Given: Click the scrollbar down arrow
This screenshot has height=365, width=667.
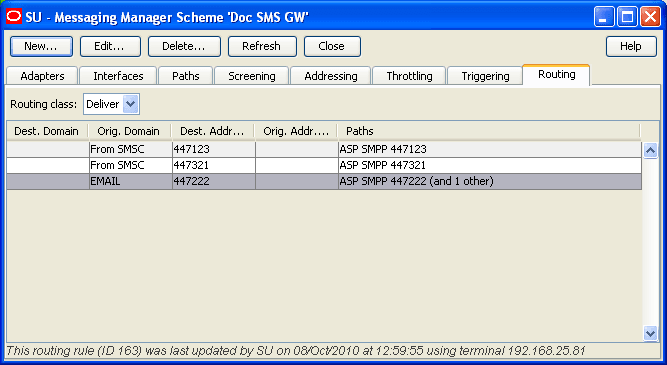Looking at the screenshot, I should pyautogui.click(x=650, y=333).
